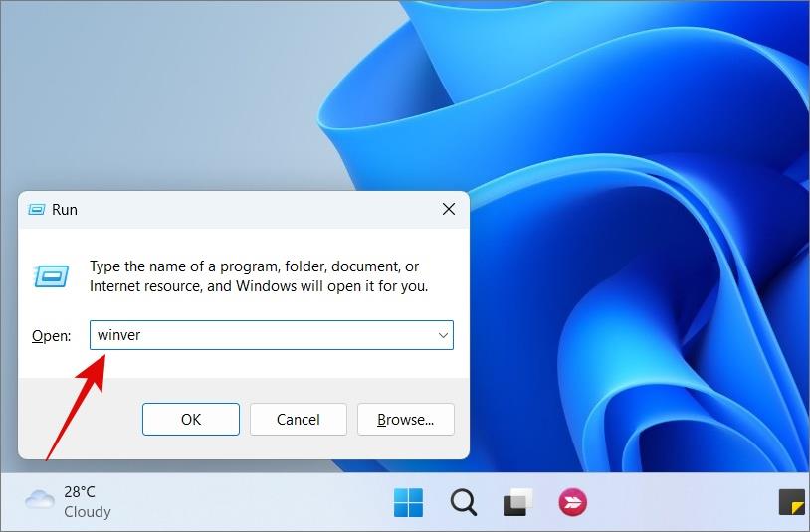Open taskbar Search magnifier
The height and width of the screenshot is (532, 810).
(x=464, y=502)
